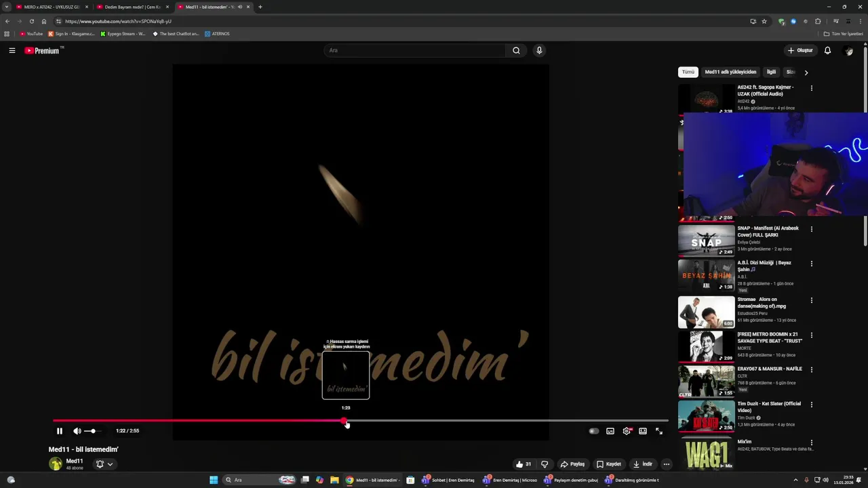Open the ATERNOS bookmark

tap(217, 34)
